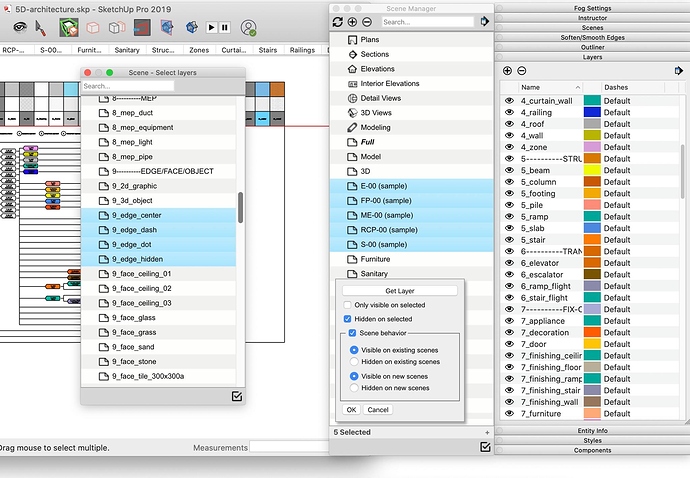The height and width of the screenshot is (478, 690).
Task: Expand the Scenes tray panel
Action: [592, 27]
